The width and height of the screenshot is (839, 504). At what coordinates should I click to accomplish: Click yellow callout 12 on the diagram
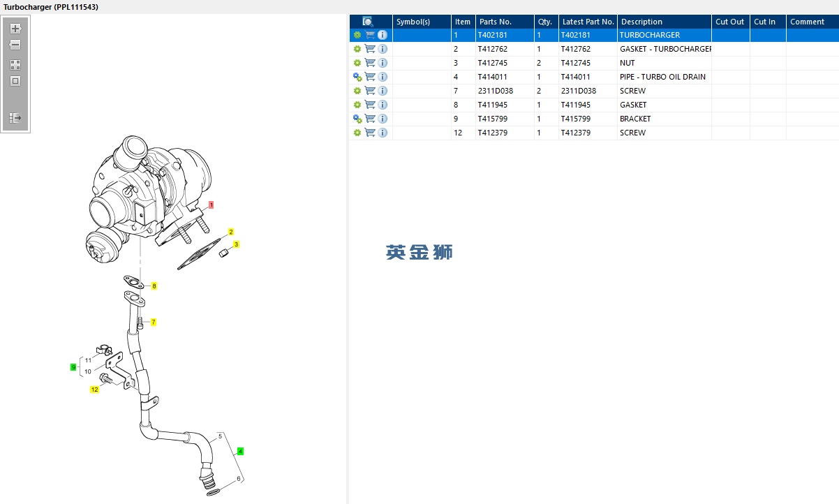click(x=94, y=390)
